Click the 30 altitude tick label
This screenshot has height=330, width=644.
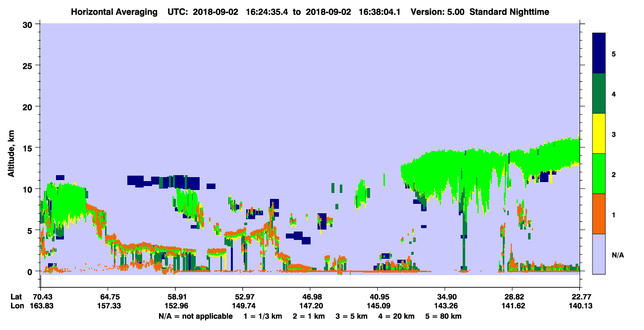(30, 24)
